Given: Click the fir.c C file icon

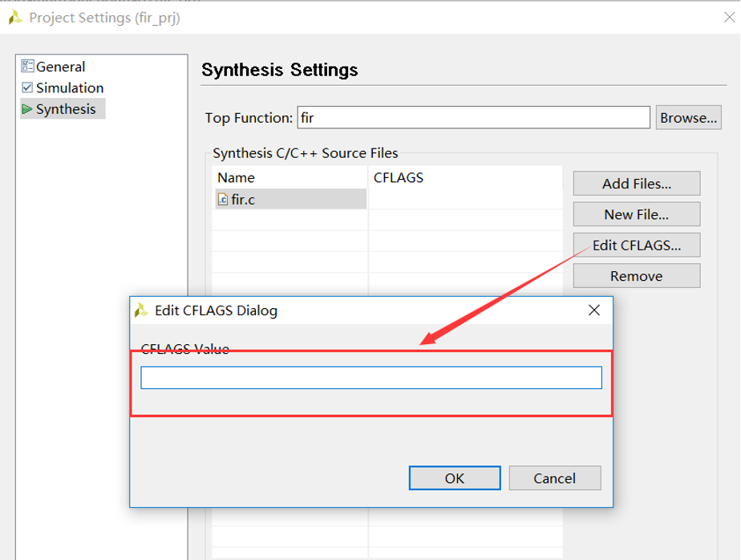Looking at the screenshot, I should click(223, 200).
